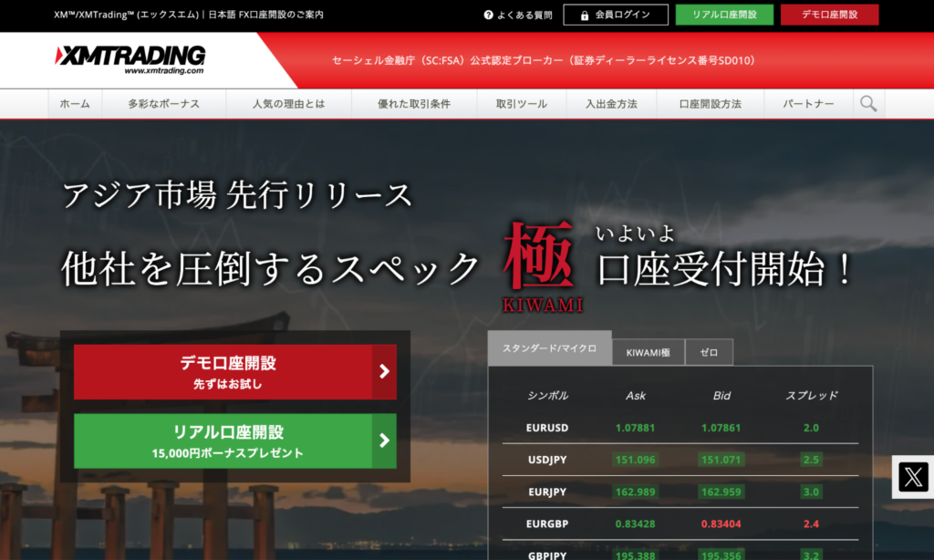Click EURJPY Ask value 162.989
The height and width of the screenshot is (560, 934).
tap(635, 493)
